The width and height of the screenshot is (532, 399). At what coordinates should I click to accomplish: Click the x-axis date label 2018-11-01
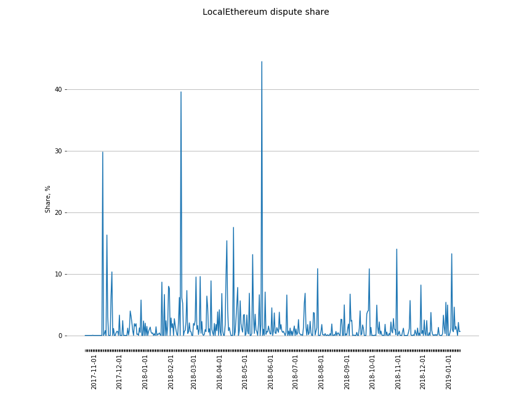pyautogui.click(x=398, y=372)
